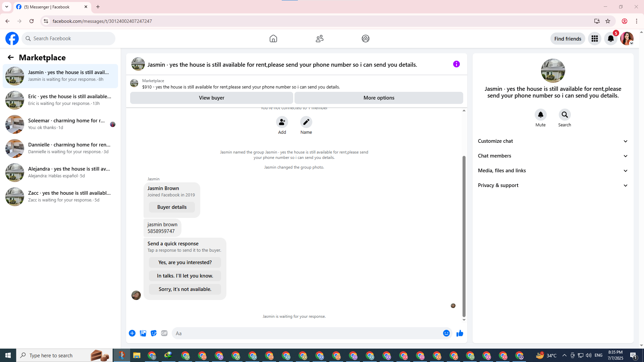Open the sticker chooser icon
This screenshot has height=362, width=644.
coord(154,333)
